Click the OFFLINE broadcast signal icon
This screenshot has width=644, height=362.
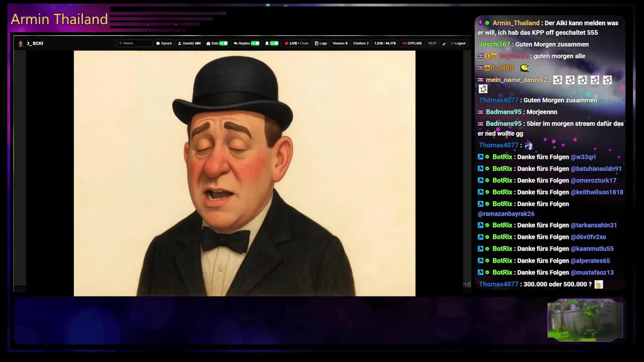404,43
